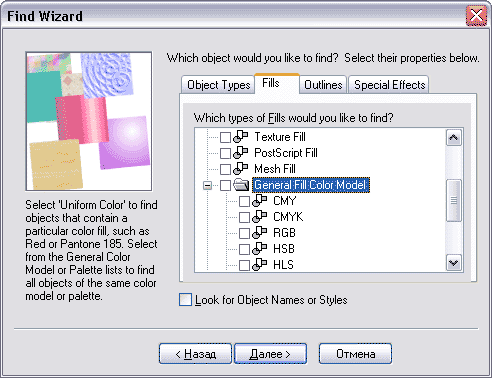492x378 pixels.
Task: Click the PostScript Fill shapes icon
Action: click(x=240, y=153)
